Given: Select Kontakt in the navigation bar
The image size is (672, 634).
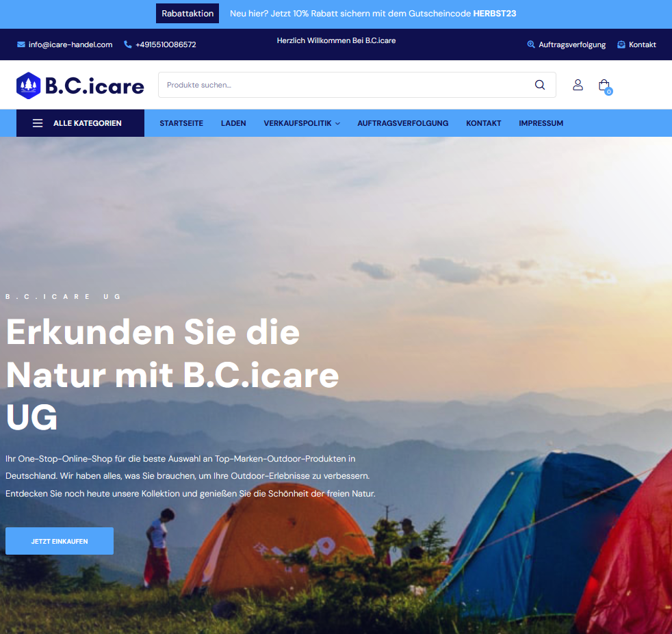Looking at the screenshot, I should pos(483,123).
